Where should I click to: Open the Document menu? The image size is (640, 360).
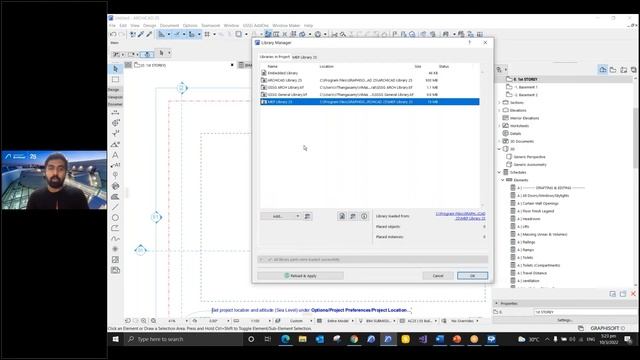coord(169,26)
